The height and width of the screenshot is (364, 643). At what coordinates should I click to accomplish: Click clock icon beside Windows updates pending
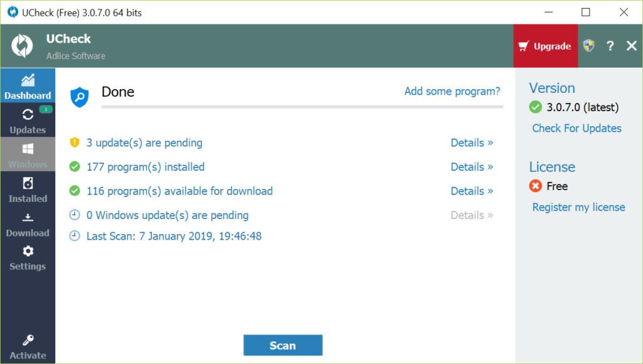[75, 215]
